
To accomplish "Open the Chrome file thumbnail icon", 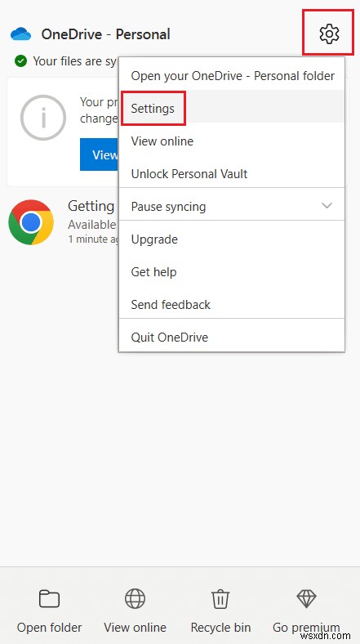I will click(31, 222).
